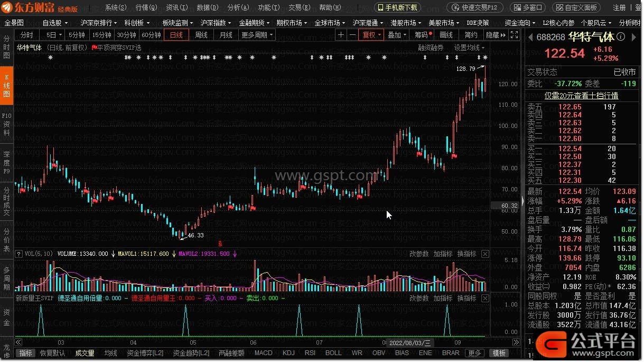Viewport: 644px width, 362px height.
Task: Click 加指标 in VOL panel
Action: click(x=443, y=254)
